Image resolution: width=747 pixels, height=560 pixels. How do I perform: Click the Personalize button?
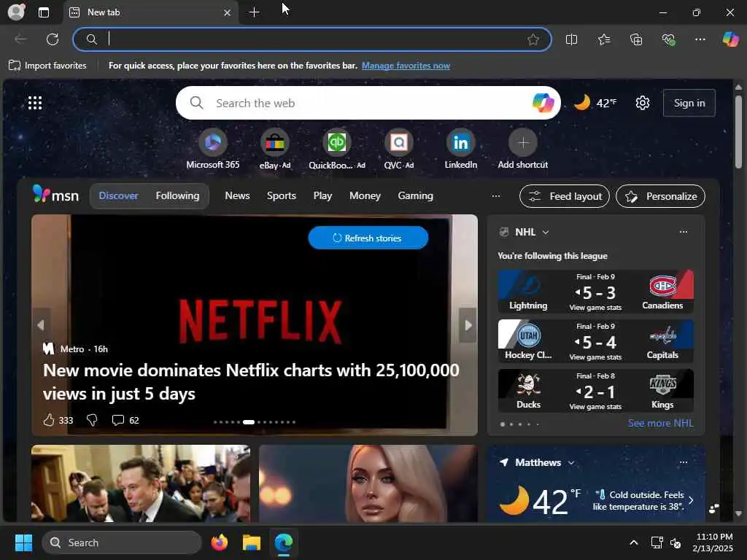[x=660, y=196]
